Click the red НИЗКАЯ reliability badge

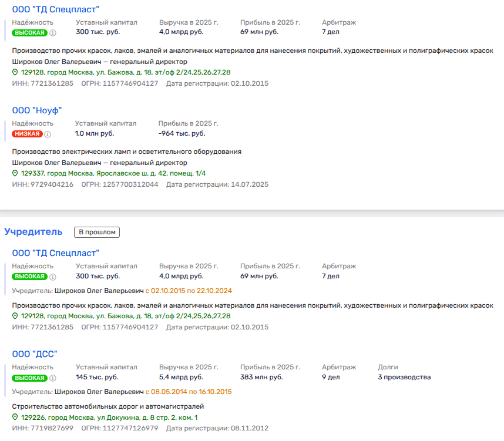click(x=28, y=134)
